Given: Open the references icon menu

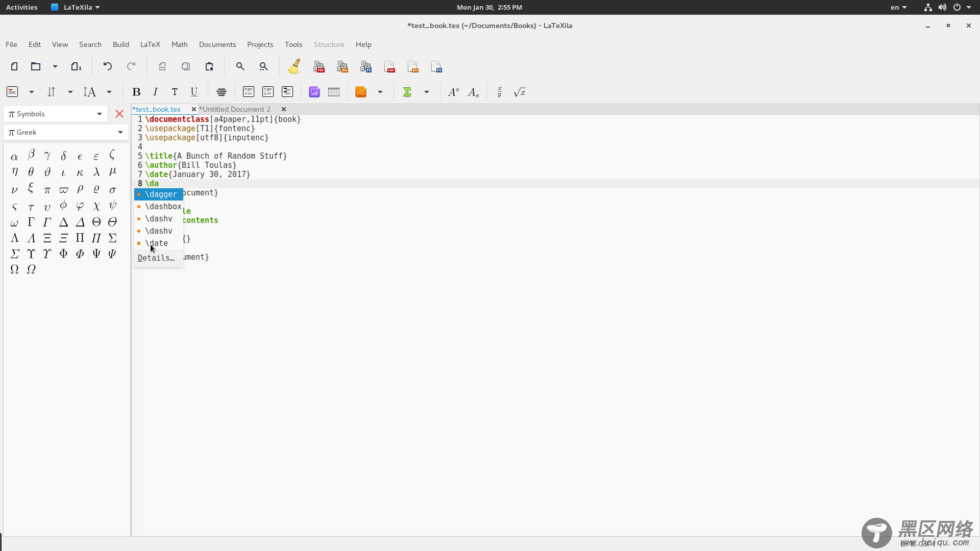Looking at the screenshot, I should pyautogui.click(x=51, y=92).
